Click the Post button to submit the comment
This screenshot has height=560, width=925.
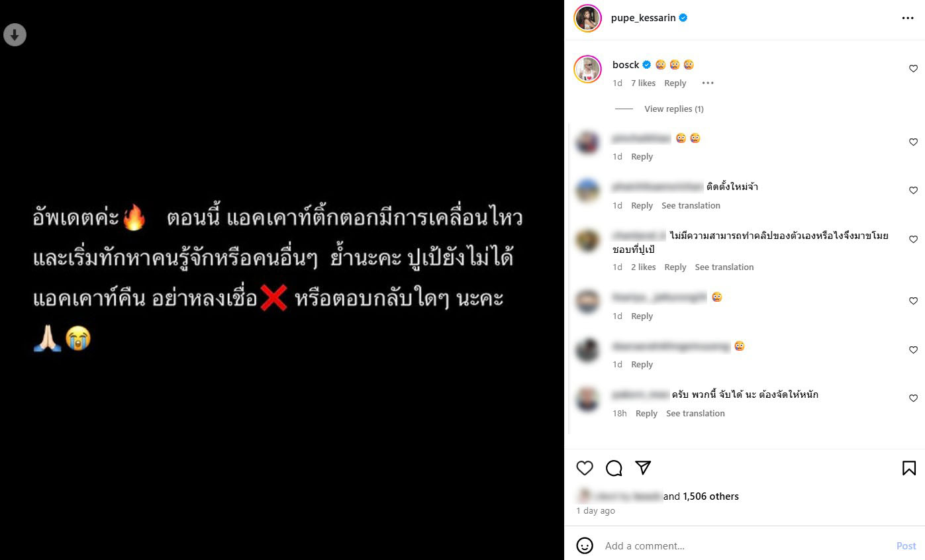tap(906, 546)
